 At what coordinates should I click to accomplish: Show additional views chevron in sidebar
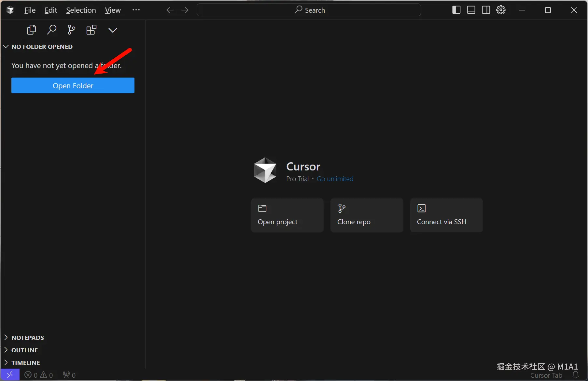[113, 30]
